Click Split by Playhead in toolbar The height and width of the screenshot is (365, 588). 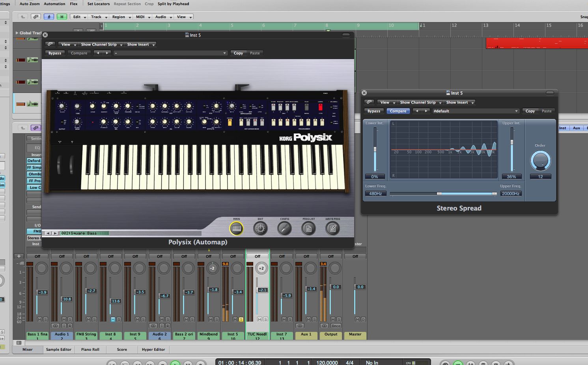[173, 4]
